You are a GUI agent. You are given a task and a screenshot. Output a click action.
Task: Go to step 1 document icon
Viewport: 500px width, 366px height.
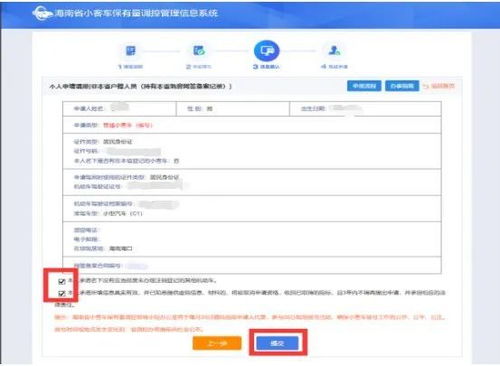pyautogui.click(x=130, y=51)
